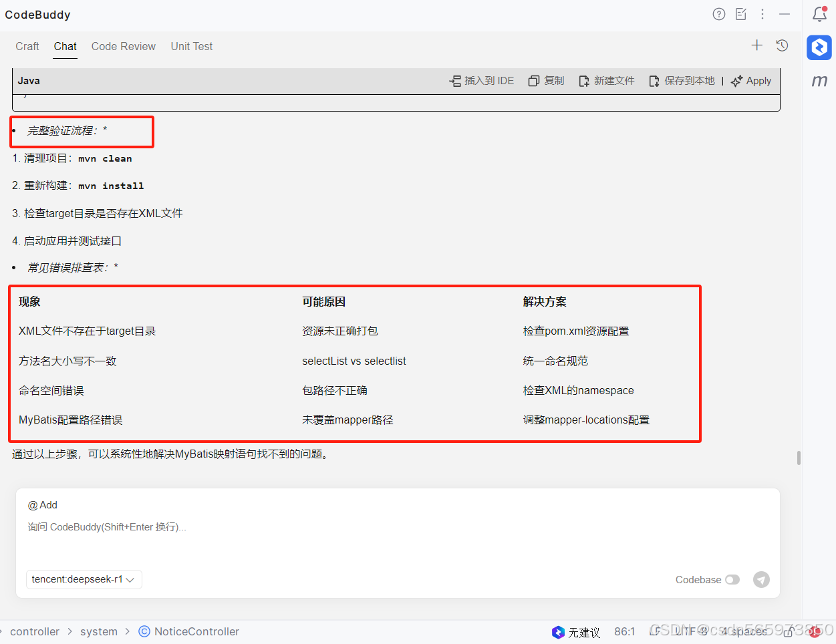Open the help question-mark icon
Image resolution: width=836 pixels, height=644 pixels.
pyautogui.click(x=719, y=14)
